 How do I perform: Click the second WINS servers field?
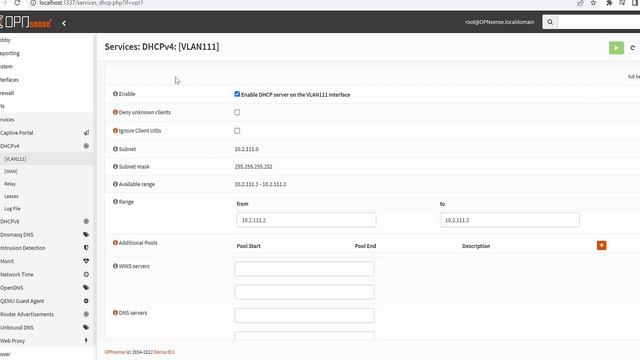[x=304, y=292]
